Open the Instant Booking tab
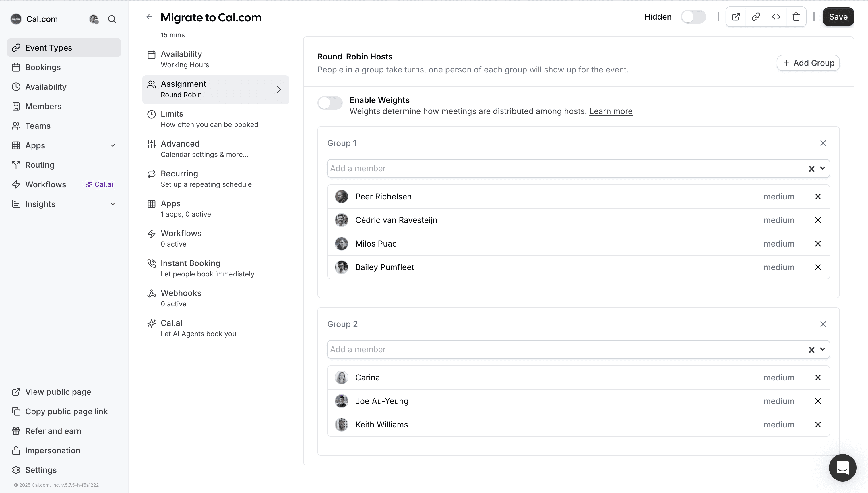 [216, 269]
